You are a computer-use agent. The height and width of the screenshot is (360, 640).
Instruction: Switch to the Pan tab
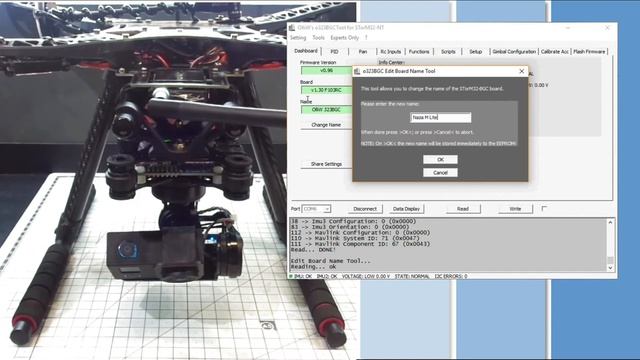coord(363,51)
